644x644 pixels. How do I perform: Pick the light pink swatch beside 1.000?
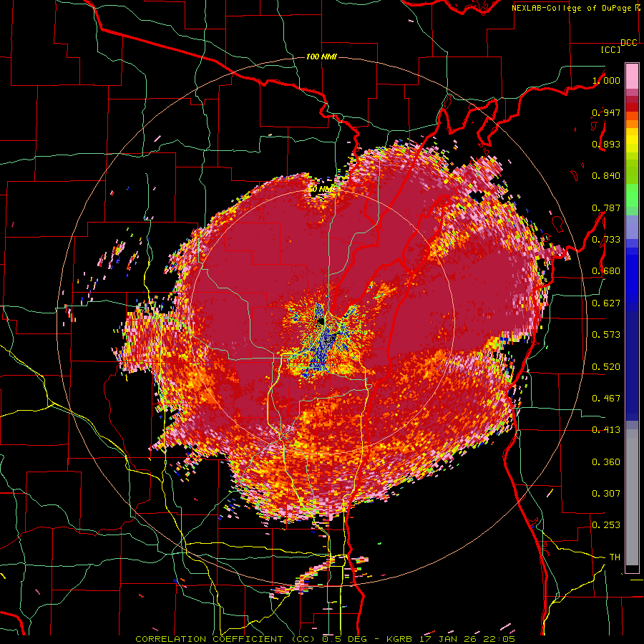click(x=632, y=77)
